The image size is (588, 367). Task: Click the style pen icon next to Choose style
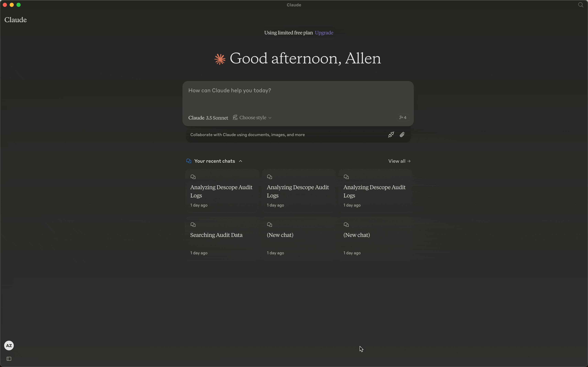tap(235, 118)
